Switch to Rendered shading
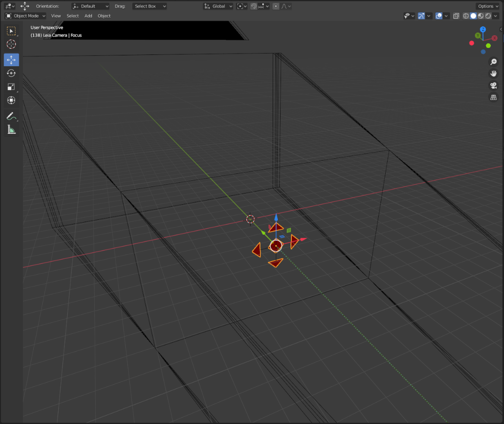504x424 pixels. pyautogui.click(x=488, y=16)
